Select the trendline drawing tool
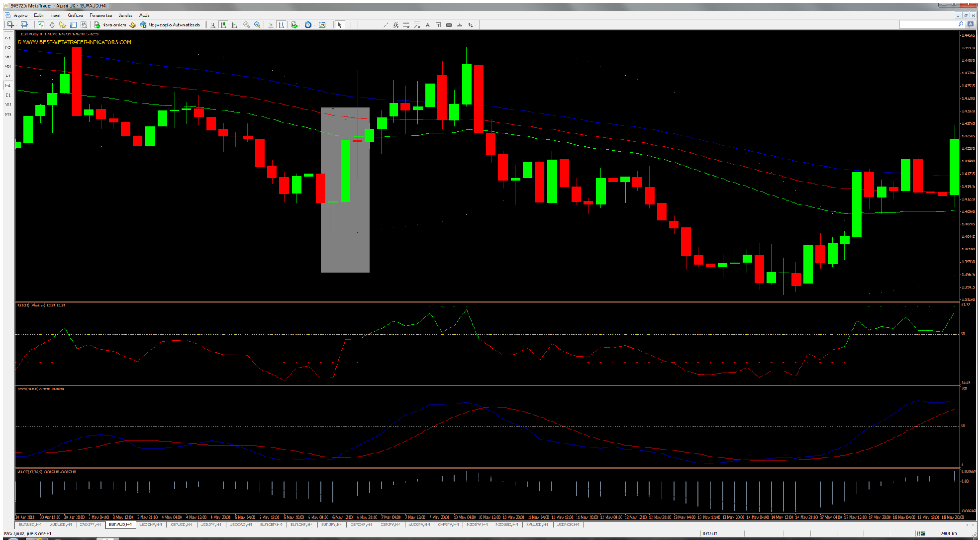The image size is (980, 540). point(386,25)
